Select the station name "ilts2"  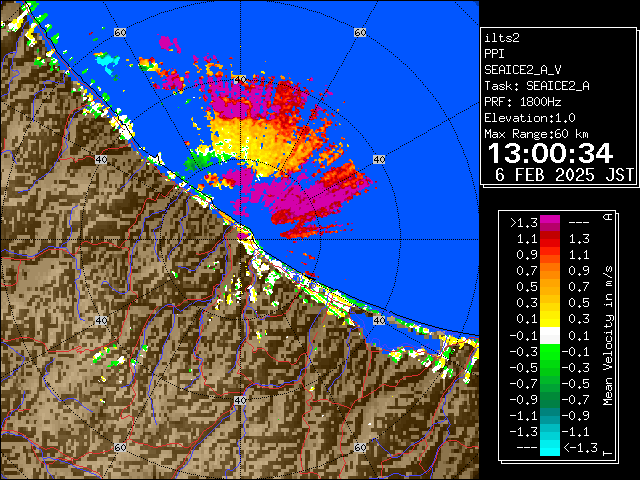pyautogui.click(x=502, y=38)
